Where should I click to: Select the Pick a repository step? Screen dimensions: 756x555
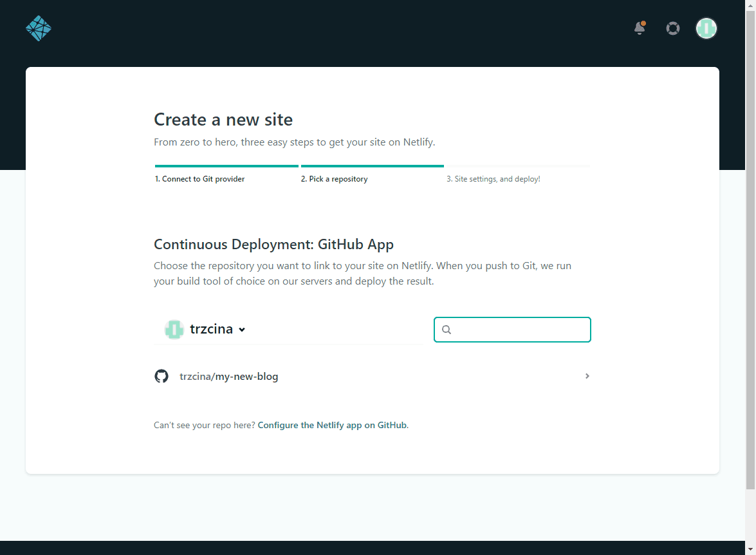(x=334, y=179)
